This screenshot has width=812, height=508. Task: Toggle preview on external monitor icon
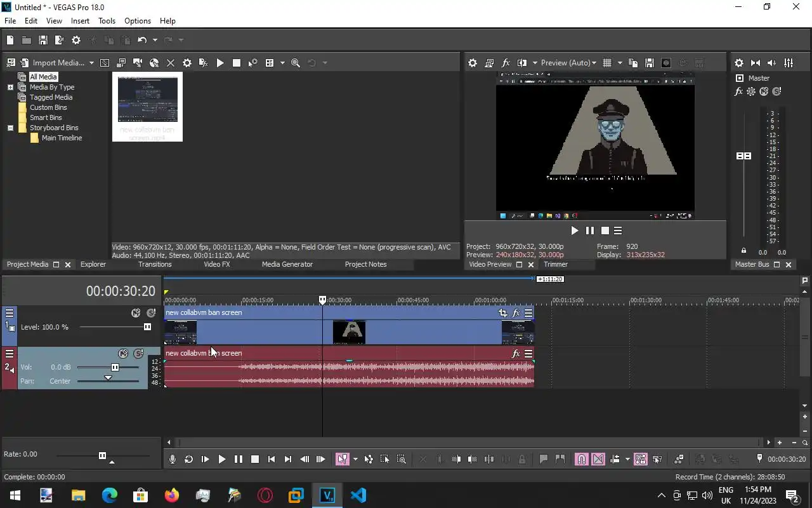tap(489, 63)
